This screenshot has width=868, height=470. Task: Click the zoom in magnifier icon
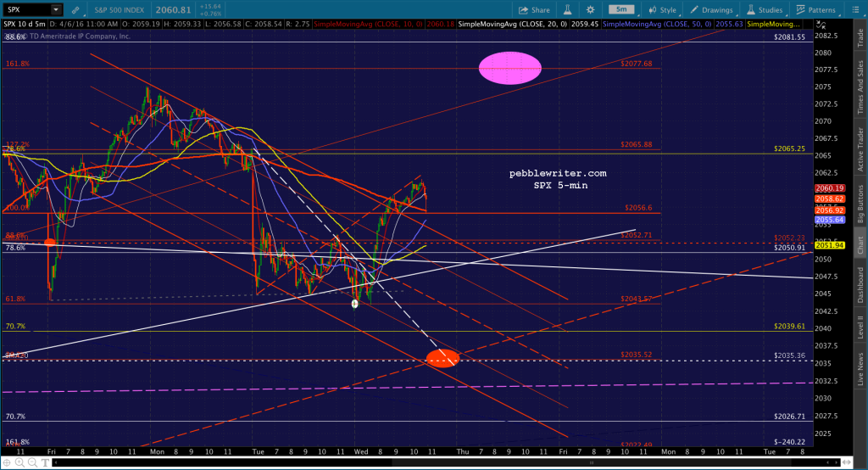19,462
